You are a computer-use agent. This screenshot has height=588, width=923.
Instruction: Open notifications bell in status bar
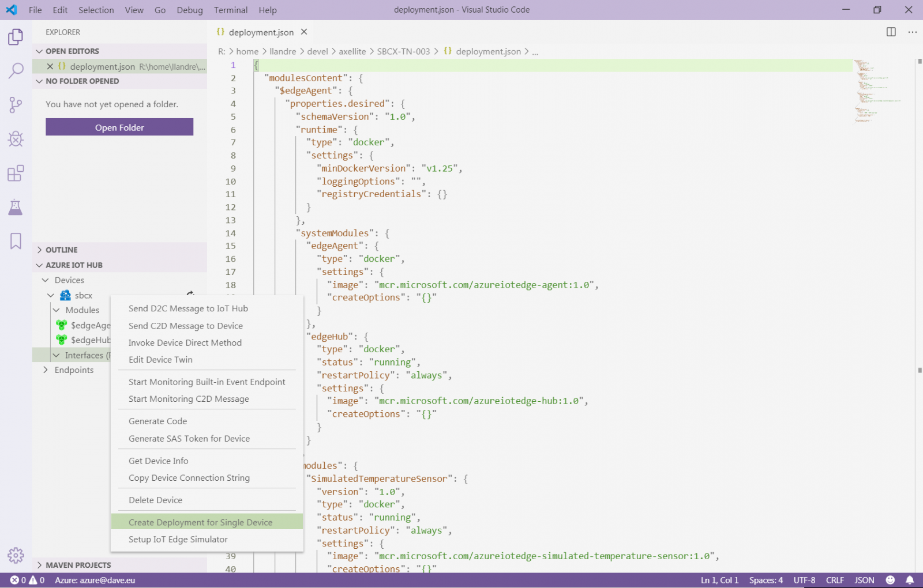(910, 580)
